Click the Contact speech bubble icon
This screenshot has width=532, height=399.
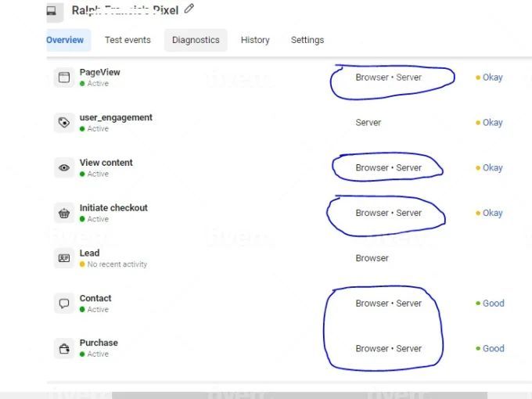pos(64,304)
